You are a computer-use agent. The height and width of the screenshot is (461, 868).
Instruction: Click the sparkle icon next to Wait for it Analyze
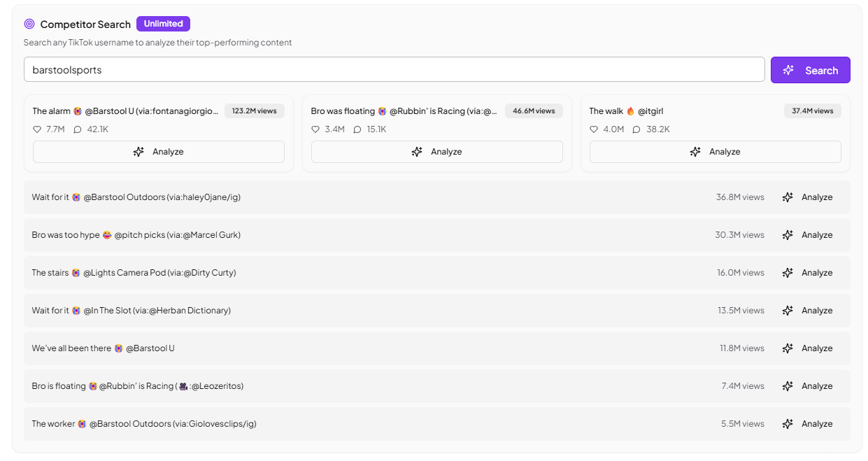point(788,197)
